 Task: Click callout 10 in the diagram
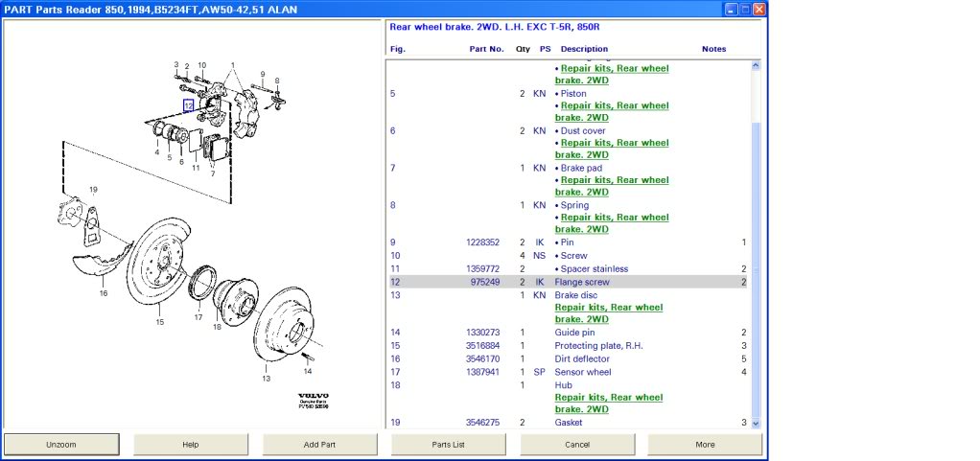[x=201, y=65]
